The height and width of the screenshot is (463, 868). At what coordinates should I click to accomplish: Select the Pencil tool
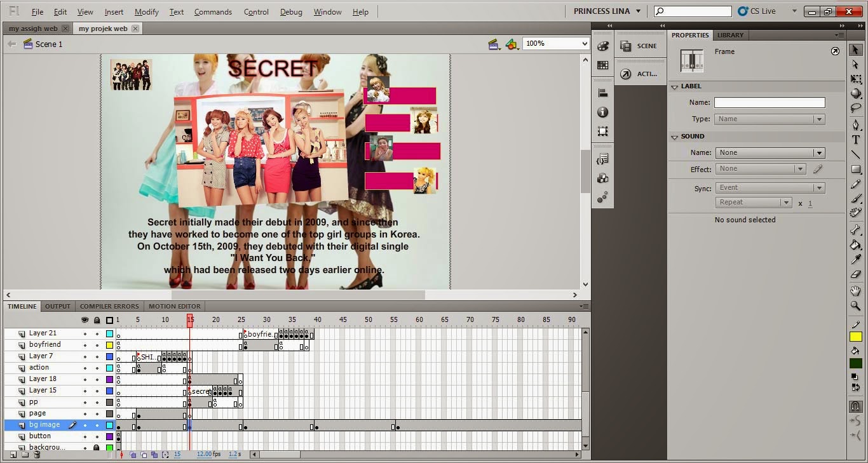pos(856,184)
